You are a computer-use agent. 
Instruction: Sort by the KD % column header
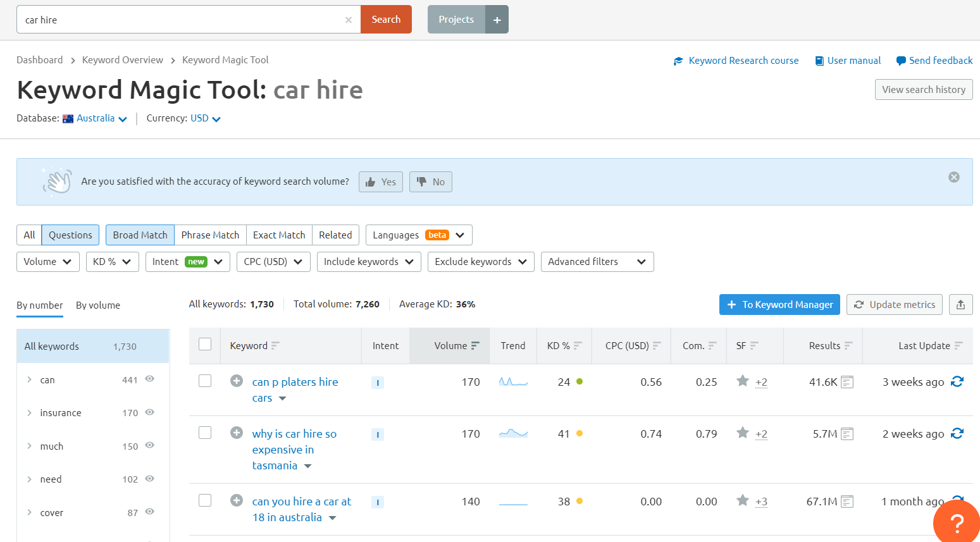[564, 345]
